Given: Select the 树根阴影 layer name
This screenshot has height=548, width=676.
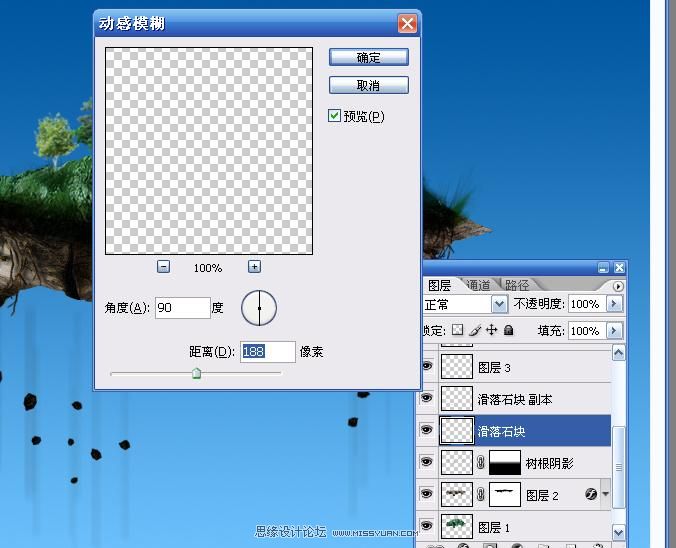Looking at the screenshot, I should click(x=550, y=463).
